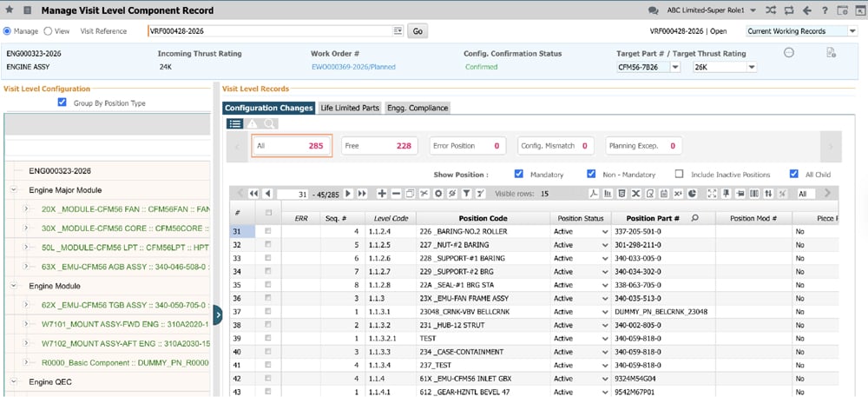Click the circled ellipsis more-options icon

[x=789, y=52]
